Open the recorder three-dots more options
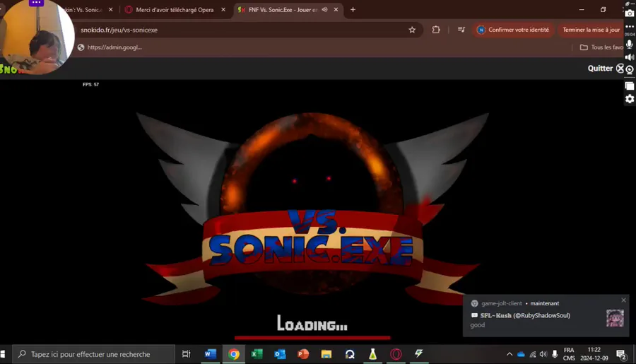 tap(630, 26)
